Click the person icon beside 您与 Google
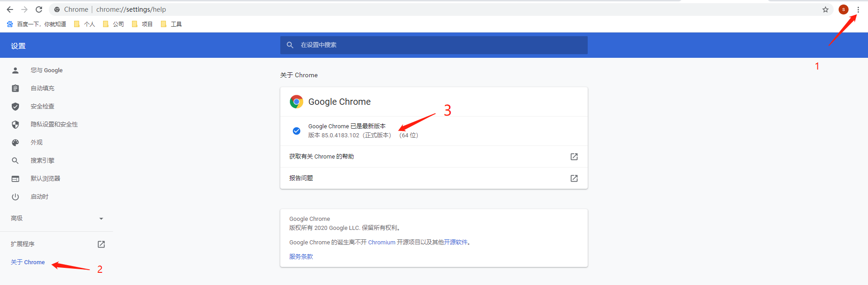Screen dimensions: 868x285 15,70
